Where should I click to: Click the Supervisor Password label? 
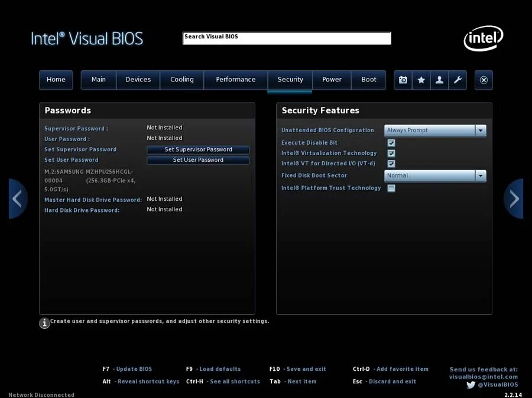[76, 129]
